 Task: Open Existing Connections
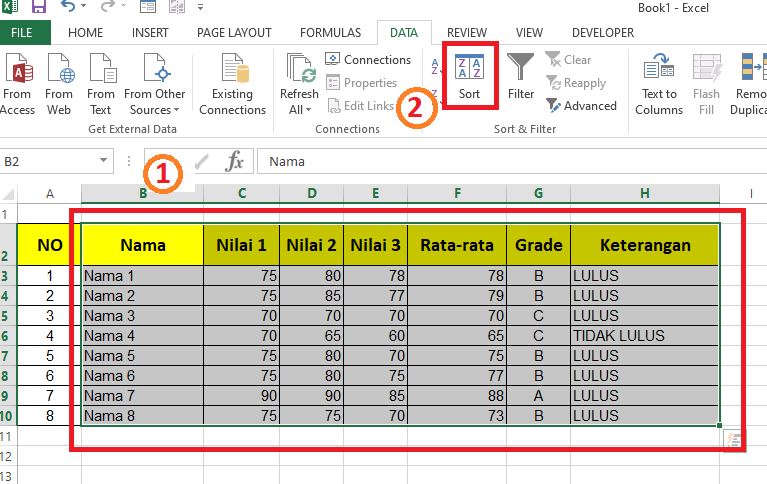(x=232, y=84)
